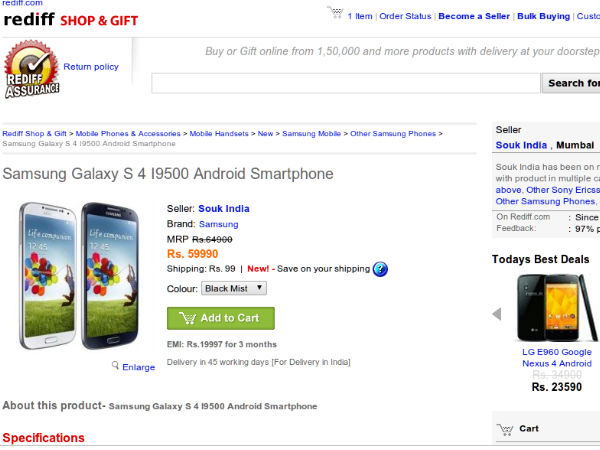Click the Rediff Assurance badge
Image resolution: width=600 pixels, height=450 pixels.
point(31,70)
